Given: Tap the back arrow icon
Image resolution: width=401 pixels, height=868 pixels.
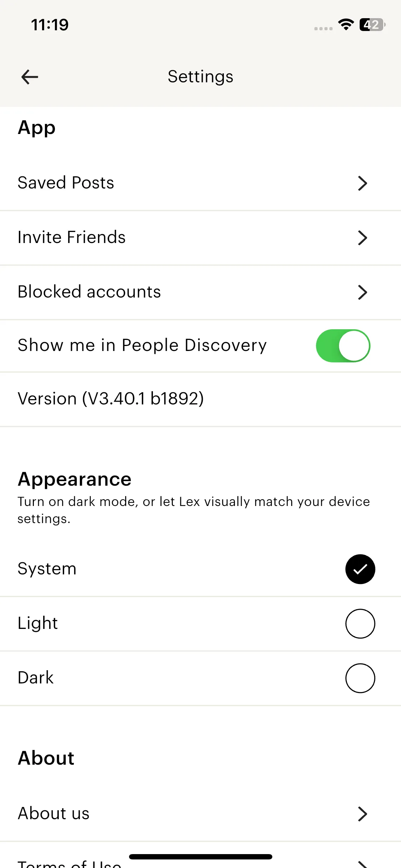Looking at the screenshot, I should 30,77.
